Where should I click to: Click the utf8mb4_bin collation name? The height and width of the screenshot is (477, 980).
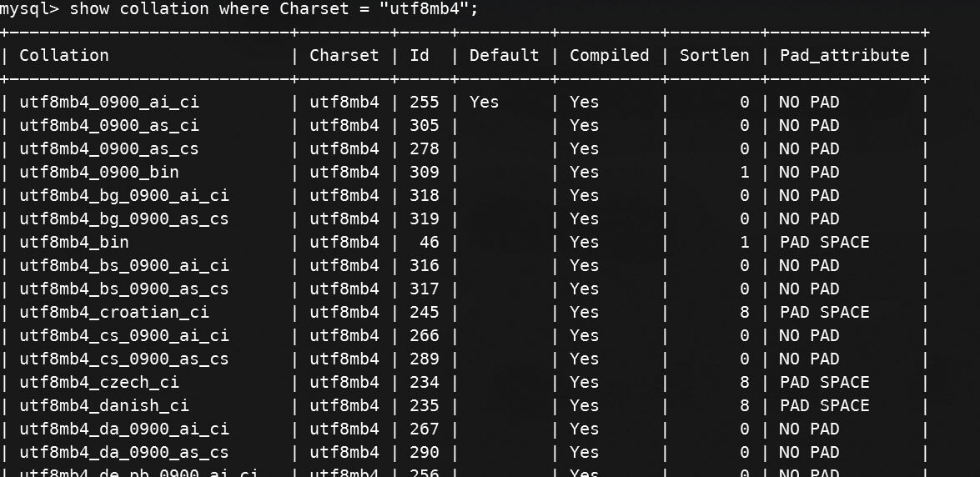tap(74, 242)
